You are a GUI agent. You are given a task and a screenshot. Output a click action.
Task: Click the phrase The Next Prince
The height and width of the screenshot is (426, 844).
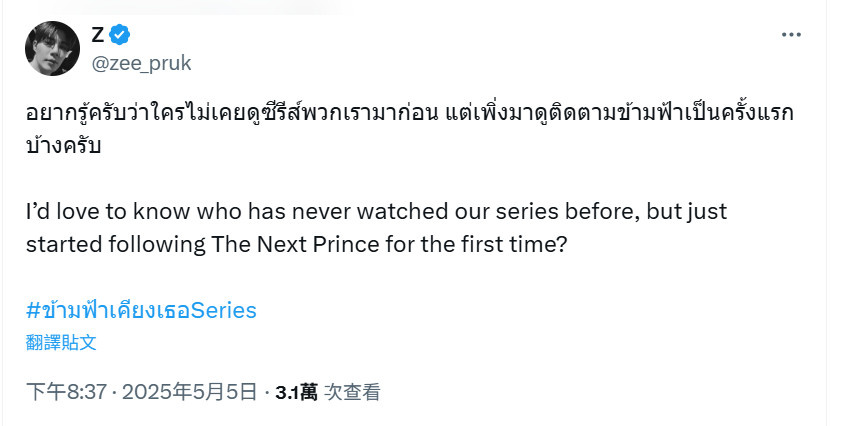click(295, 245)
